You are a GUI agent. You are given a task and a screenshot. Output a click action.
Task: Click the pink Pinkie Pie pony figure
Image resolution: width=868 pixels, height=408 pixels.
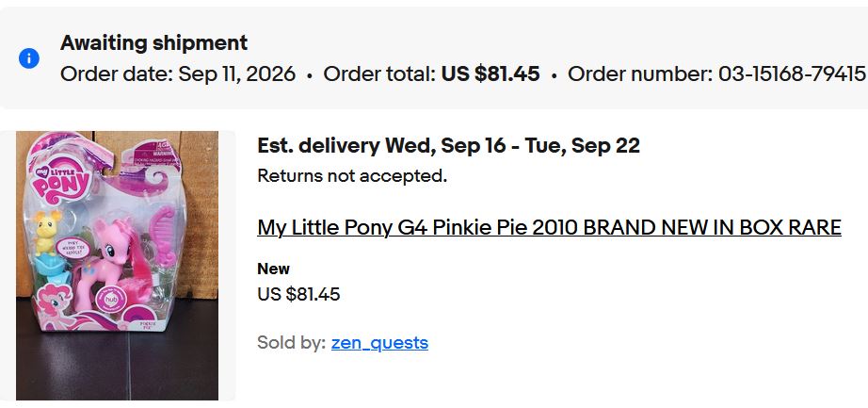pyautogui.click(x=115, y=262)
